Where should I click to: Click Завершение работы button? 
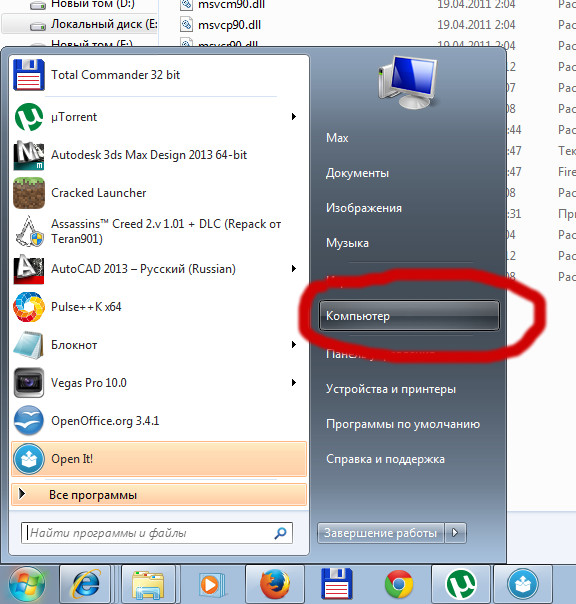point(381,533)
